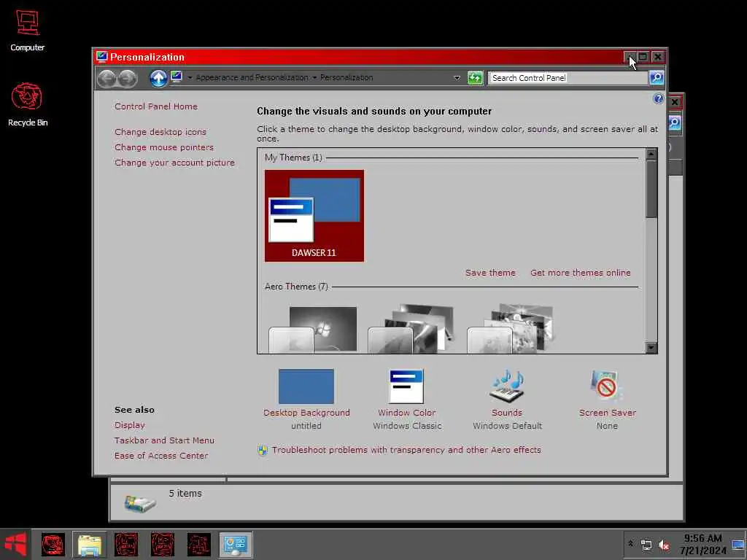Click the theme list scroll up arrow
This screenshot has width=747, height=560.
coord(651,154)
